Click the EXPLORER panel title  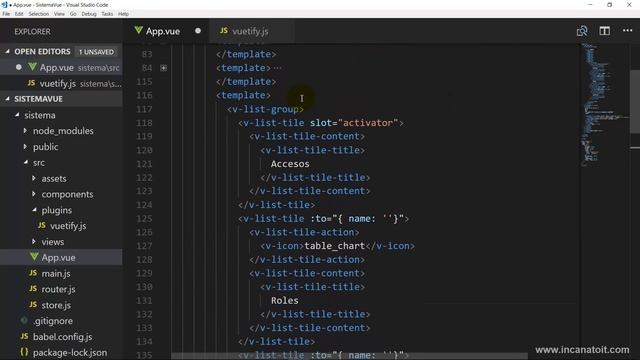32,31
